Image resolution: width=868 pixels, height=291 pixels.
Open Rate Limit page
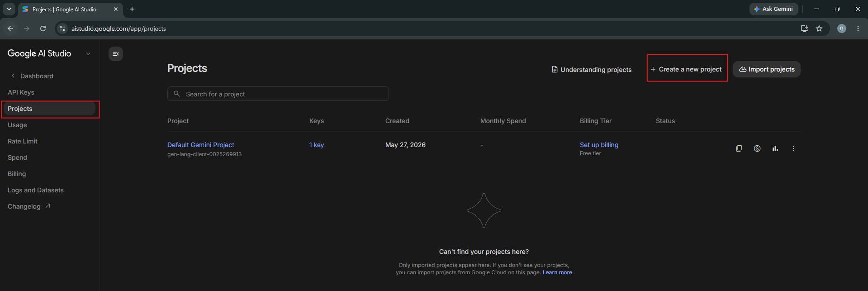[x=23, y=141]
